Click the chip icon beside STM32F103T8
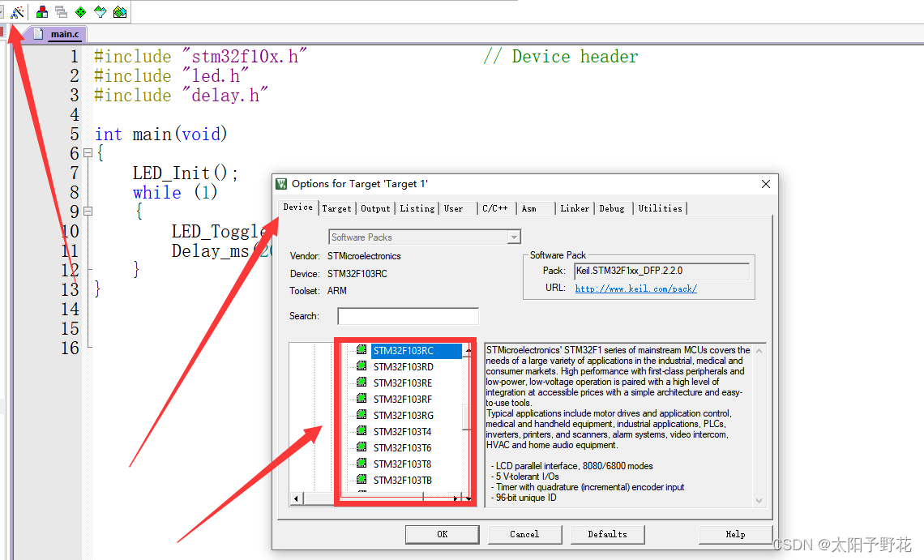Image resolution: width=924 pixels, height=560 pixels. point(361,464)
